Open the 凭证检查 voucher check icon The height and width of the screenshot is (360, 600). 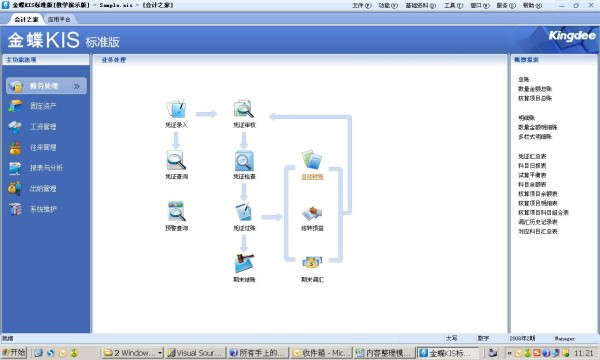(244, 161)
